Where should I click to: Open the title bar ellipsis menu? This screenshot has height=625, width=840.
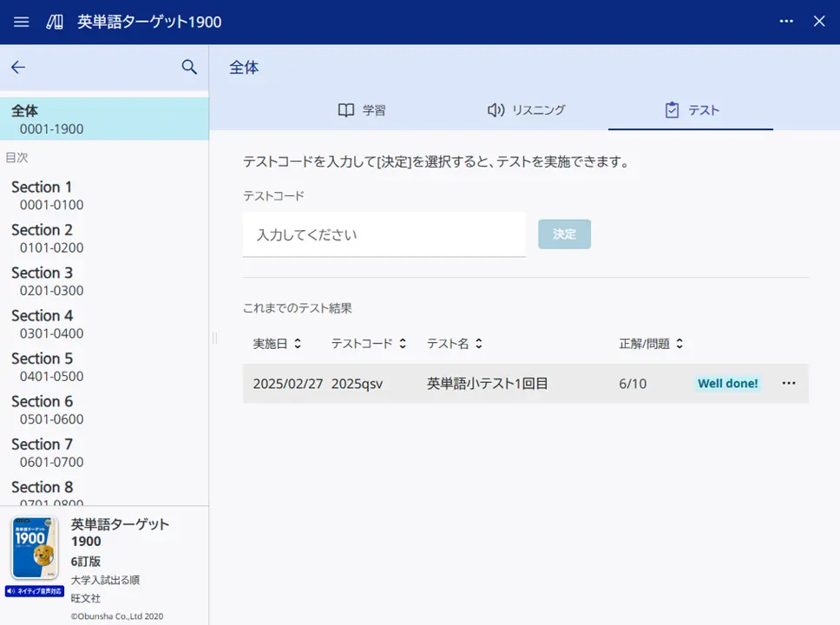(786, 21)
